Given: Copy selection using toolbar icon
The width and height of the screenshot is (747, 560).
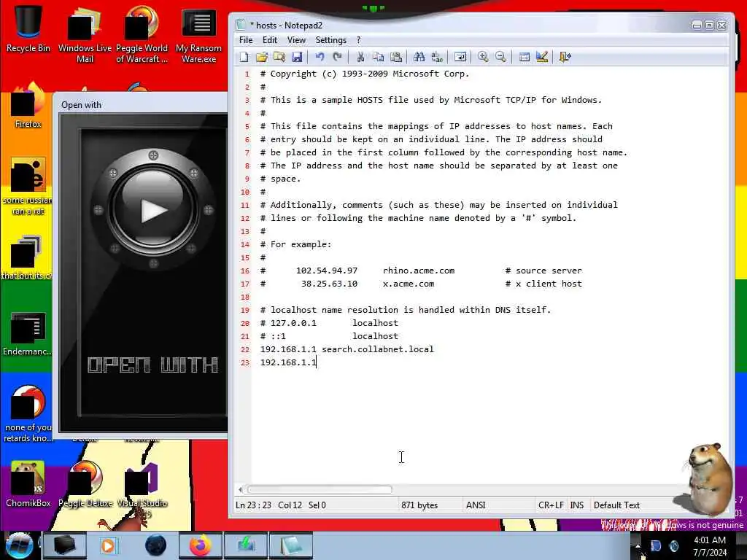Looking at the screenshot, I should (379, 57).
